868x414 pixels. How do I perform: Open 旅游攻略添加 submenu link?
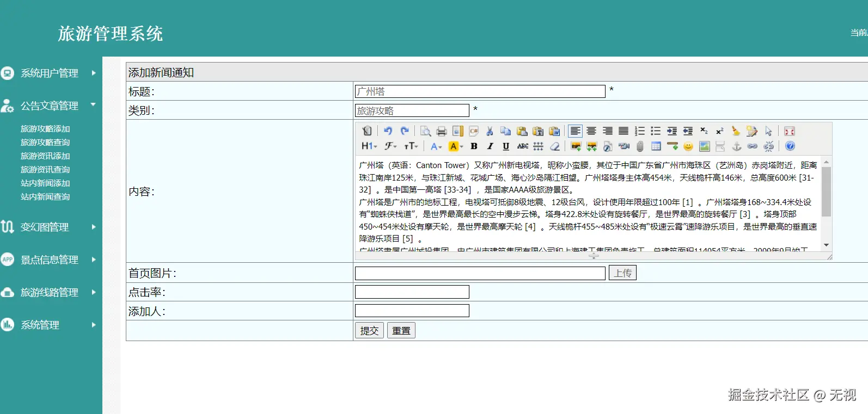coord(45,129)
